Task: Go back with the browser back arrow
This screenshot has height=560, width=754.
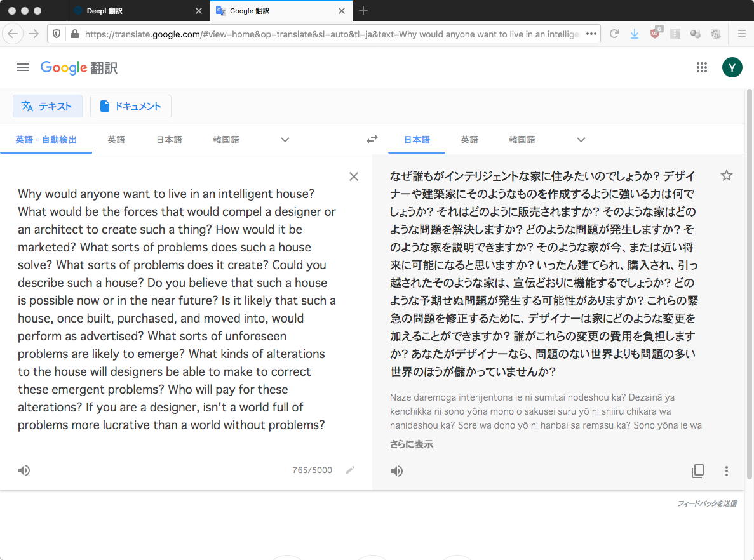Action: 13,34
